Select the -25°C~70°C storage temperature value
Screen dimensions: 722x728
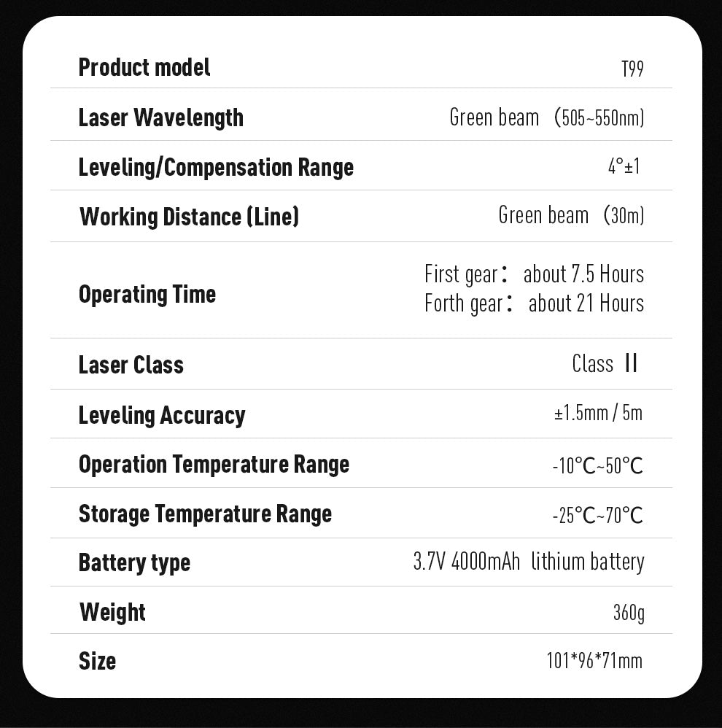tap(597, 516)
